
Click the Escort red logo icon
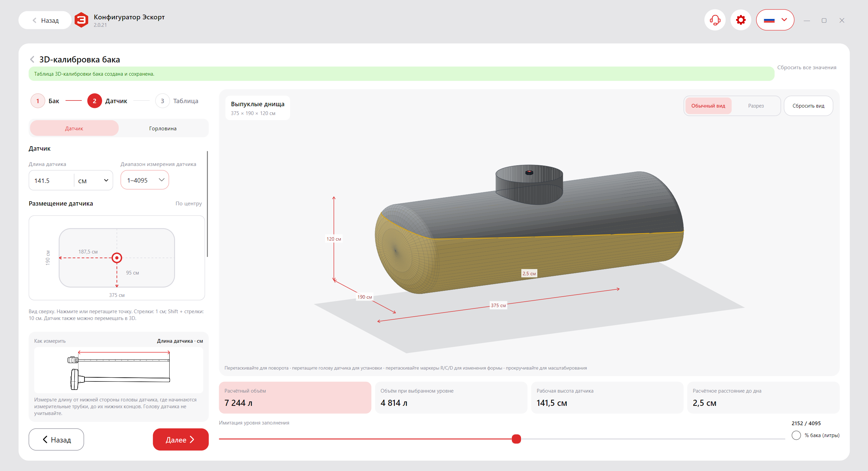[x=81, y=20]
